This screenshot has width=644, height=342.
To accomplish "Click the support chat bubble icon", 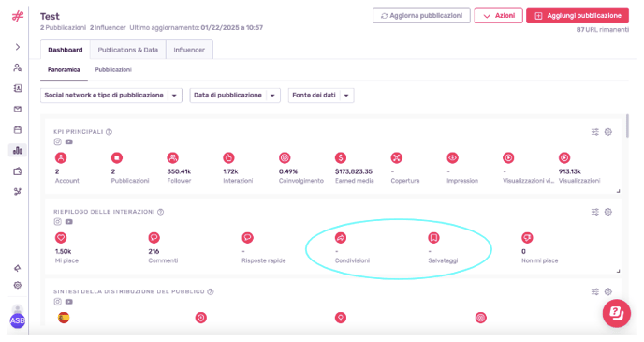I will 617,313.
